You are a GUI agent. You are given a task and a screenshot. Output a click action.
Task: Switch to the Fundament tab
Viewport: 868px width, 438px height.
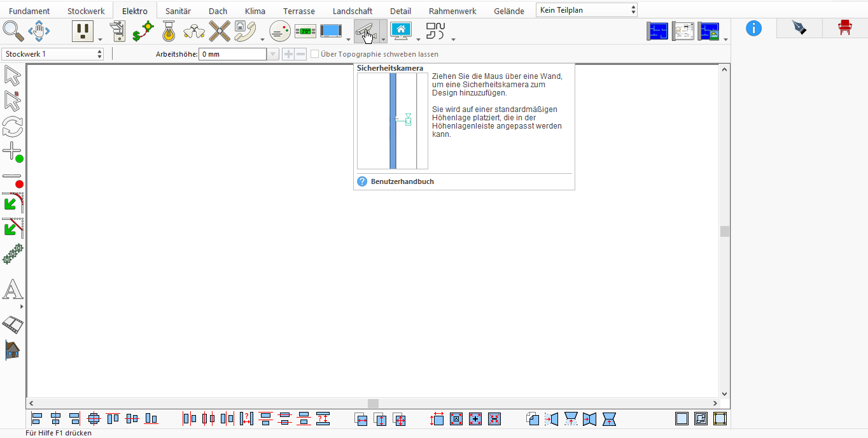point(29,11)
